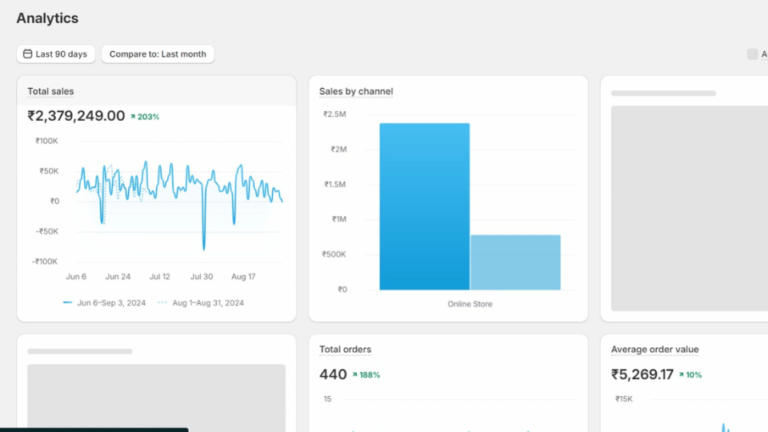Open the Sales by channel report
Viewport: 768px width, 432px height.
[356, 91]
